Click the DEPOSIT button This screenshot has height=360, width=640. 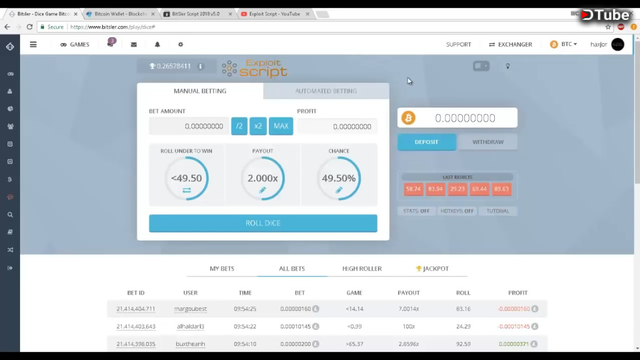coord(427,142)
